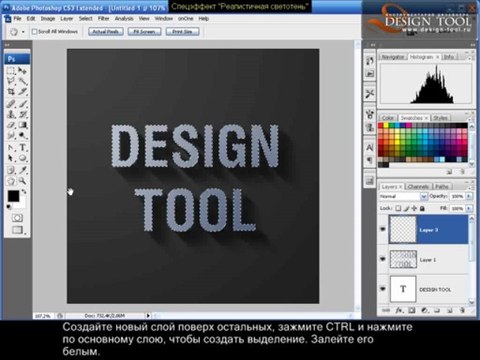
Task: Select the Hand tool in toolbox
Action: coord(11,181)
